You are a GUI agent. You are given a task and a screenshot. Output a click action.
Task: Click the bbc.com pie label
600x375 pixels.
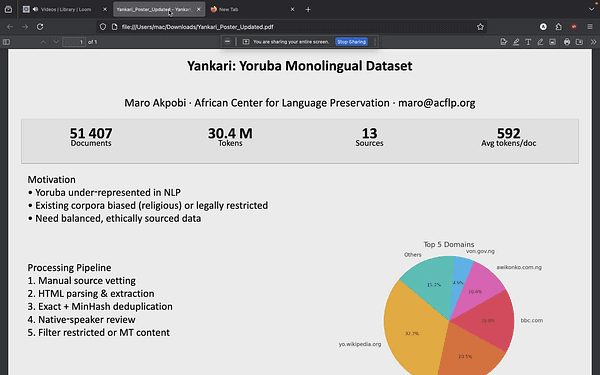532,320
